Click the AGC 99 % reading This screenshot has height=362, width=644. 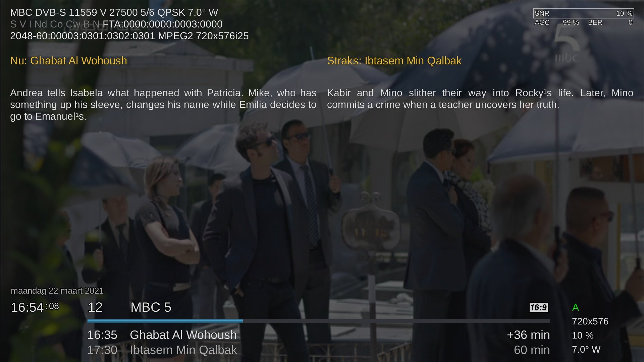click(x=557, y=22)
